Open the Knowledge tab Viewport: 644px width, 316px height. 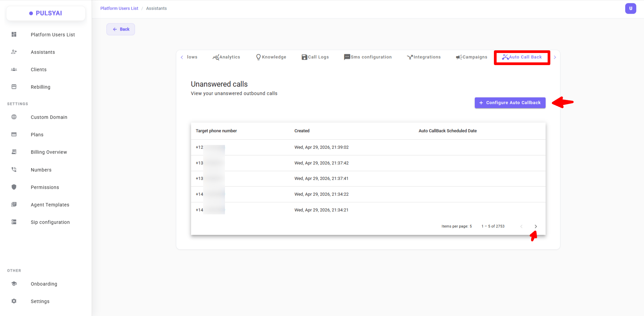271,57
